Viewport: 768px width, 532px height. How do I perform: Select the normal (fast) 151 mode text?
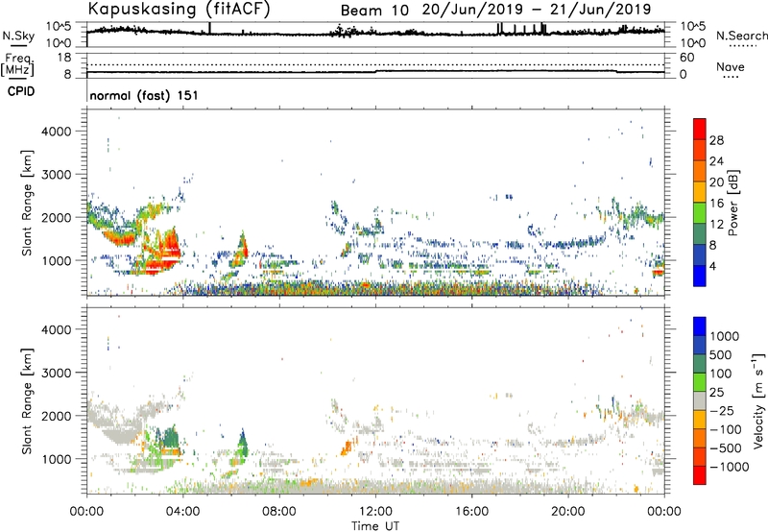(144, 95)
